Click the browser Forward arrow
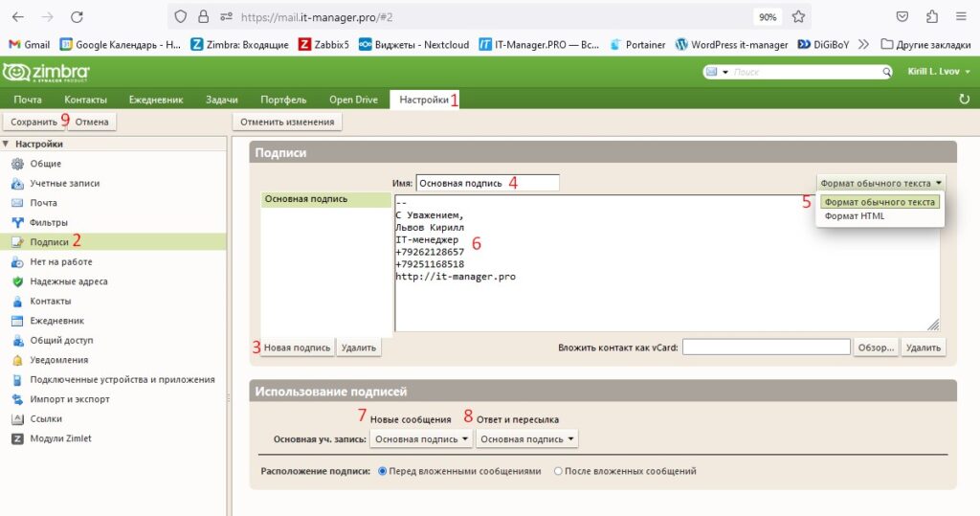This screenshot has width=980, height=516. [47, 17]
